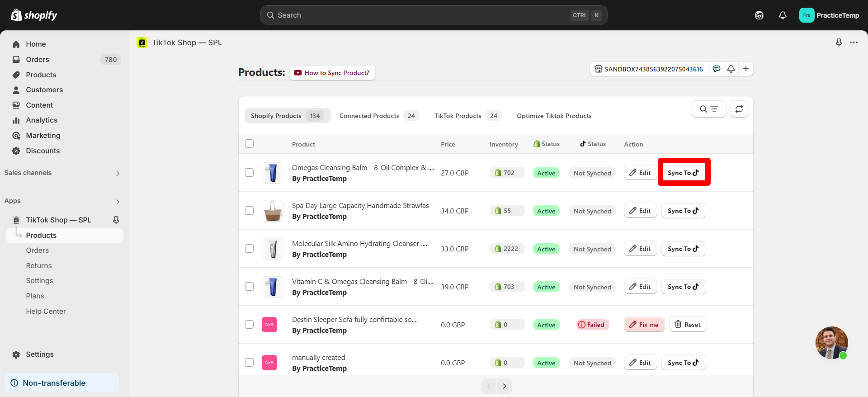Click the plus icon beside sandbox shop
This screenshot has width=868, height=397.
(746, 69)
